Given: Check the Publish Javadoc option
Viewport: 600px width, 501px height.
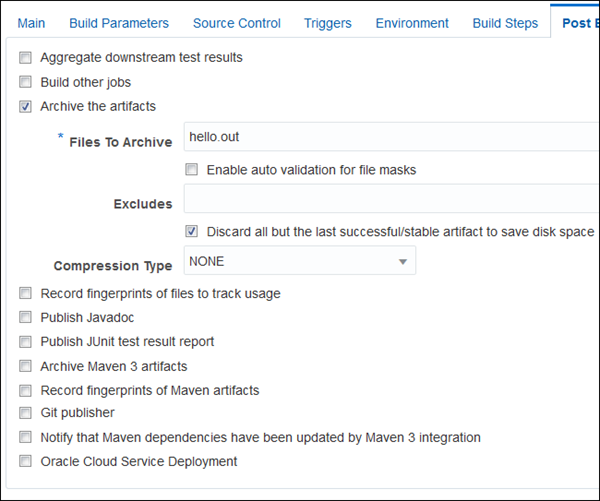Looking at the screenshot, I should (x=25, y=318).
